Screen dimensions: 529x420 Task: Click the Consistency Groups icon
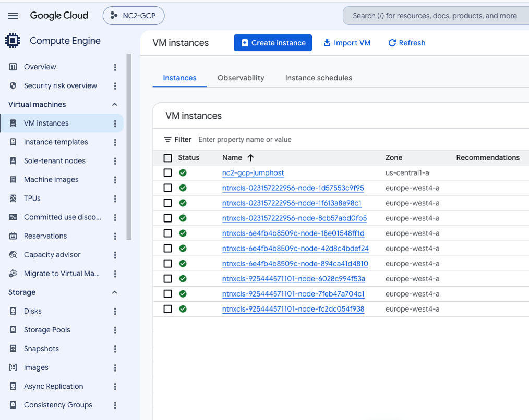[x=13, y=405]
